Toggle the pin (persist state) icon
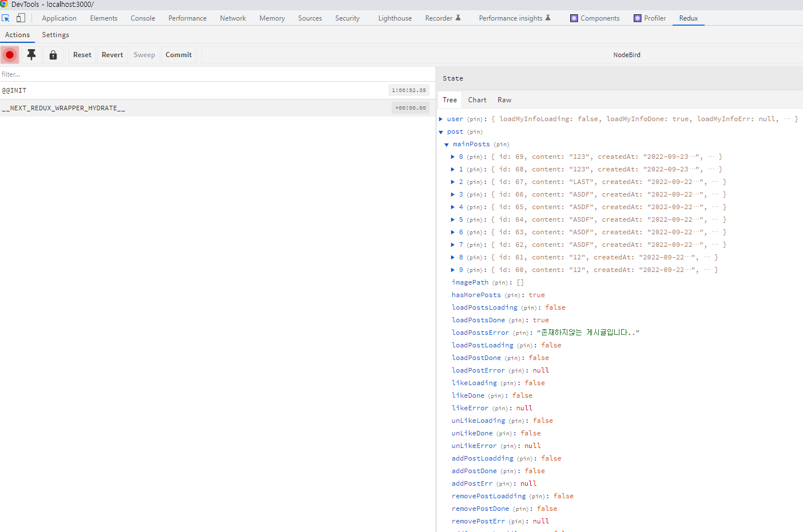 31,55
